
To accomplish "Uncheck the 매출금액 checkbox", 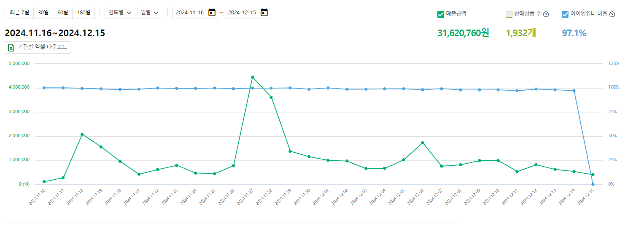I will point(441,14).
